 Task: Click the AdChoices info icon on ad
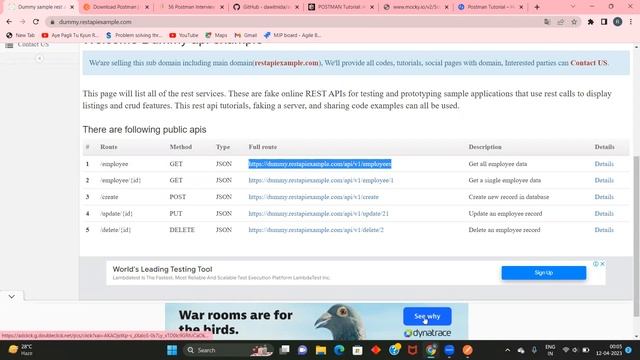(596, 264)
